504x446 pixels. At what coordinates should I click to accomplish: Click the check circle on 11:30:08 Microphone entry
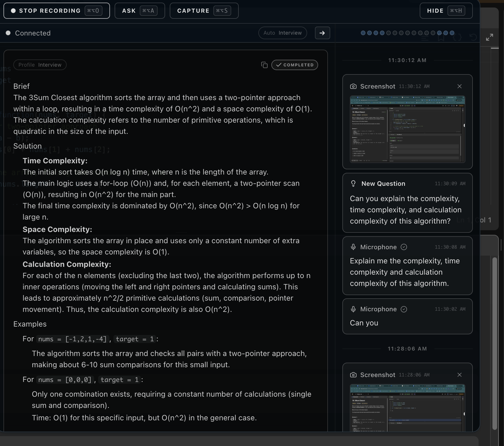404,247
